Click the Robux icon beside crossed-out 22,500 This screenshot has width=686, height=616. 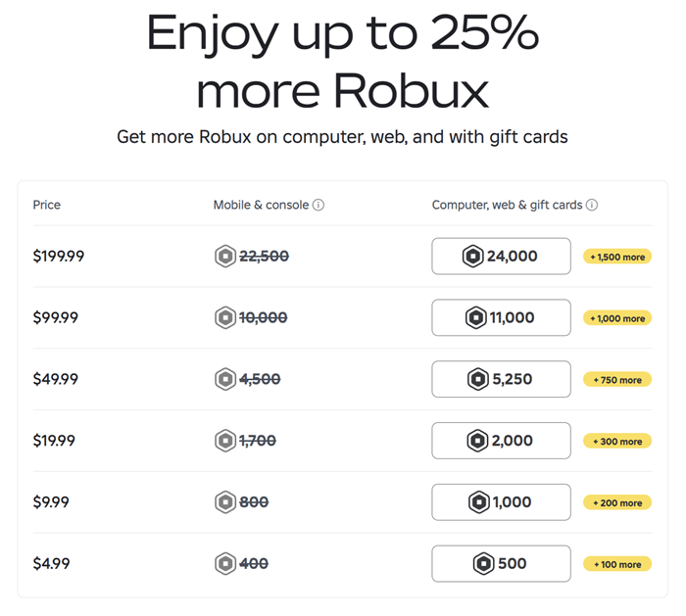[225, 257]
